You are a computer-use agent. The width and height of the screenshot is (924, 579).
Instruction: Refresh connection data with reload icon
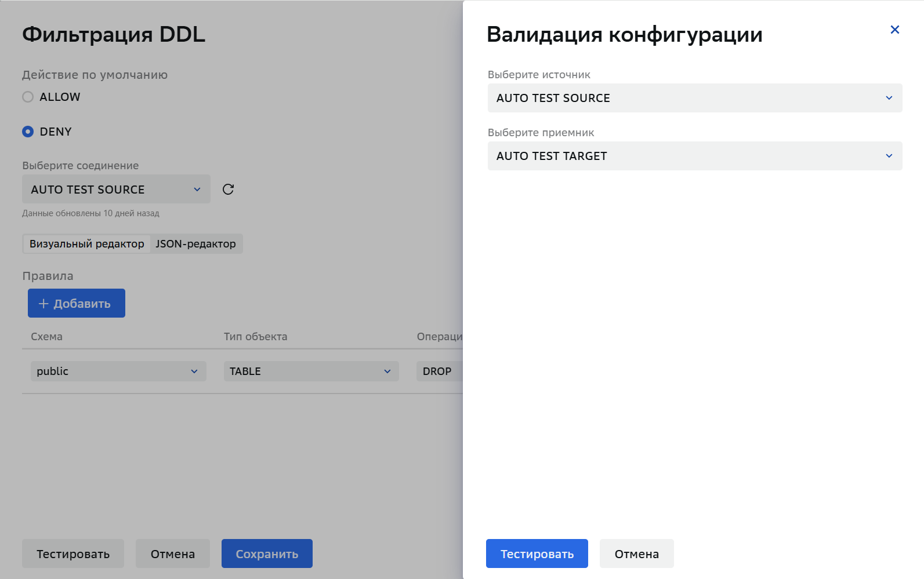coord(228,190)
